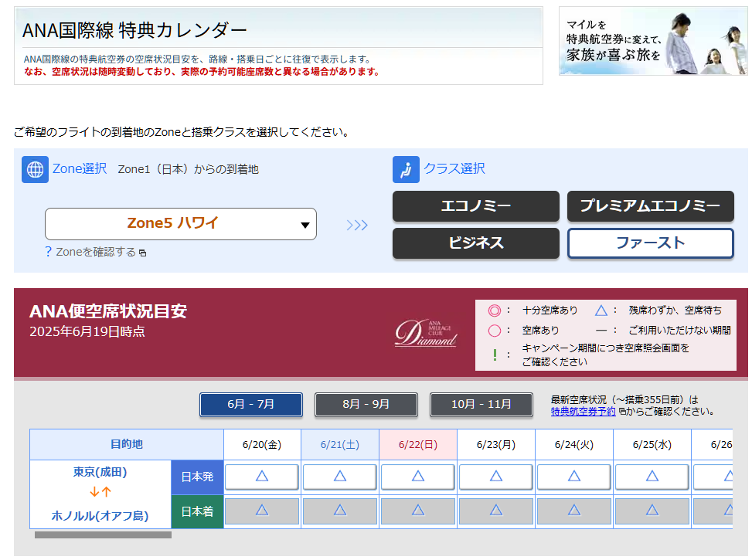The image size is (752, 560).
Task: Click the 6/20(金) date header
Action: [x=262, y=444]
